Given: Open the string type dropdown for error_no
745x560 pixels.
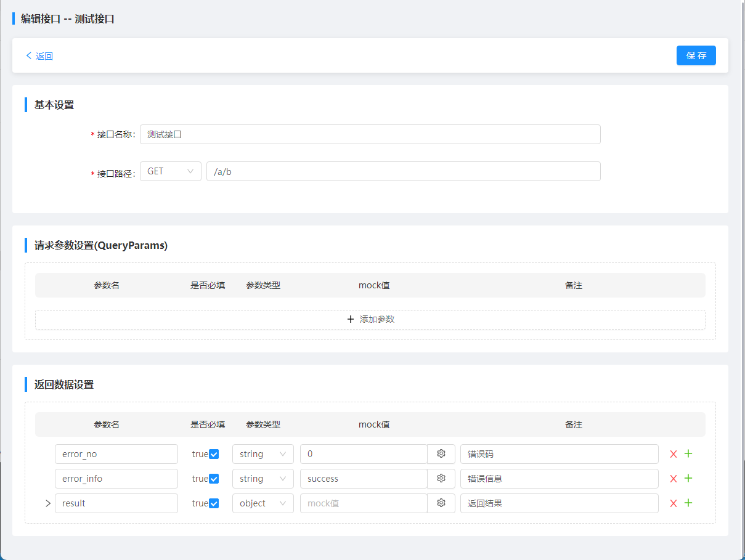Looking at the screenshot, I should tap(263, 454).
